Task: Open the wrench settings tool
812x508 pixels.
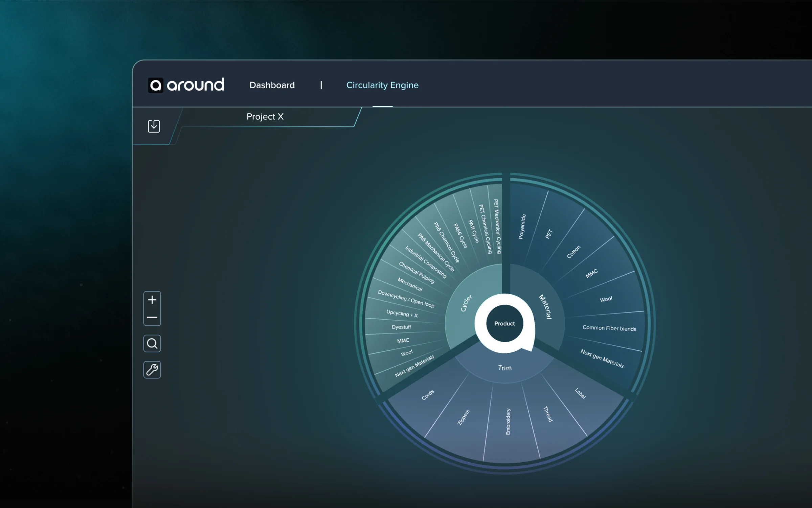Action: coord(152,369)
